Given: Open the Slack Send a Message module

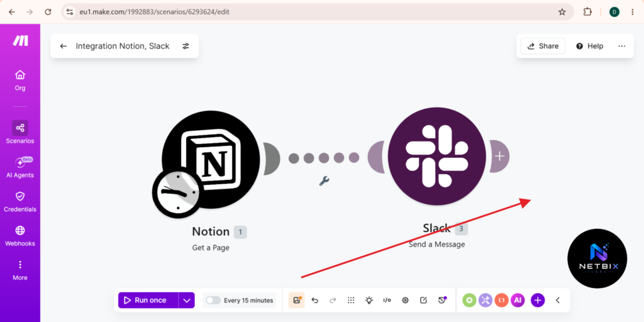Looking at the screenshot, I should click(436, 156).
